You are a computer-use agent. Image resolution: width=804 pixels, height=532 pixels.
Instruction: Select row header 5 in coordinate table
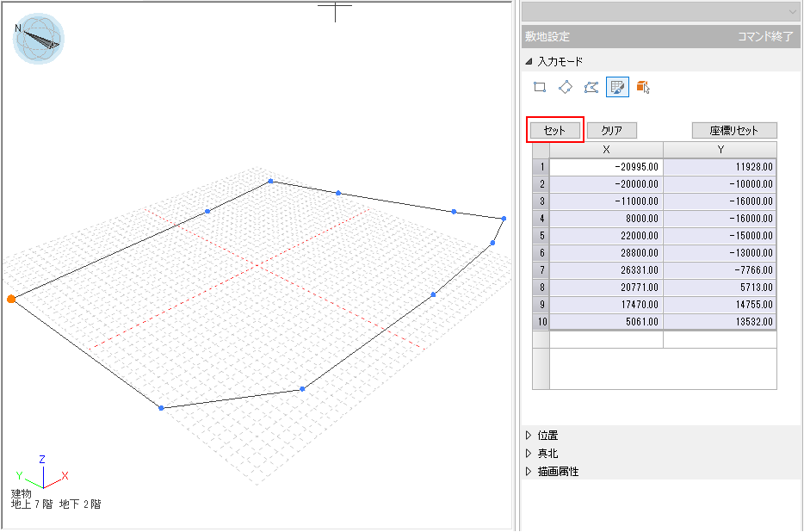point(541,236)
